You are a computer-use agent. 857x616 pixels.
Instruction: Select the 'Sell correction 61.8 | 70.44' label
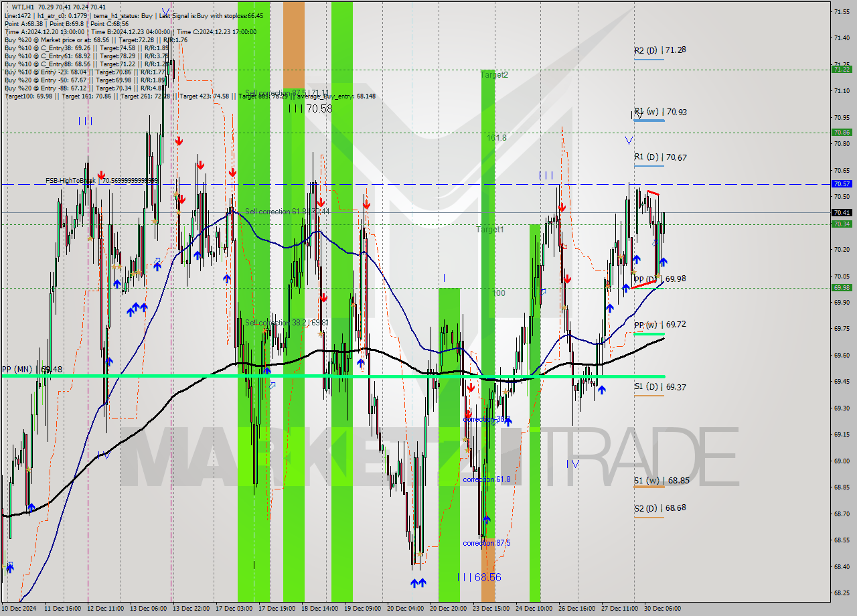pos(287,212)
